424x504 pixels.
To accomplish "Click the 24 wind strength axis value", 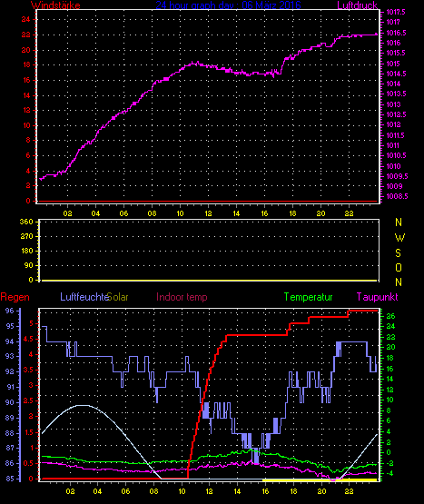I will tap(26, 19).
